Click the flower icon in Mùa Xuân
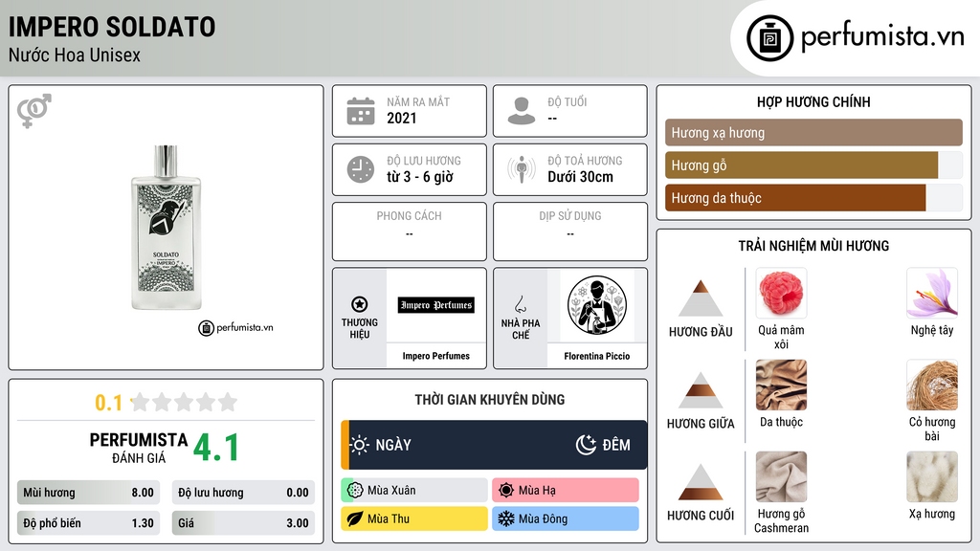The width and height of the screenshot is (980, 551). (x=355, y=490)
